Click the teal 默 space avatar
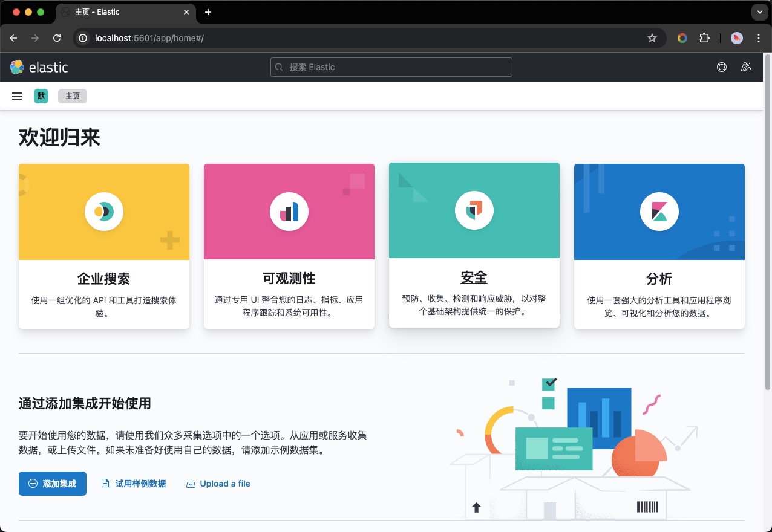Image resolution: width=772 pixels, height=532 pixels. 41,96
